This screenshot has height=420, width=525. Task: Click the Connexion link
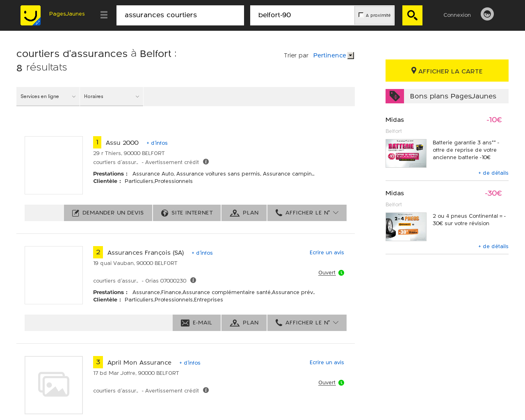(x=457, y=15)
